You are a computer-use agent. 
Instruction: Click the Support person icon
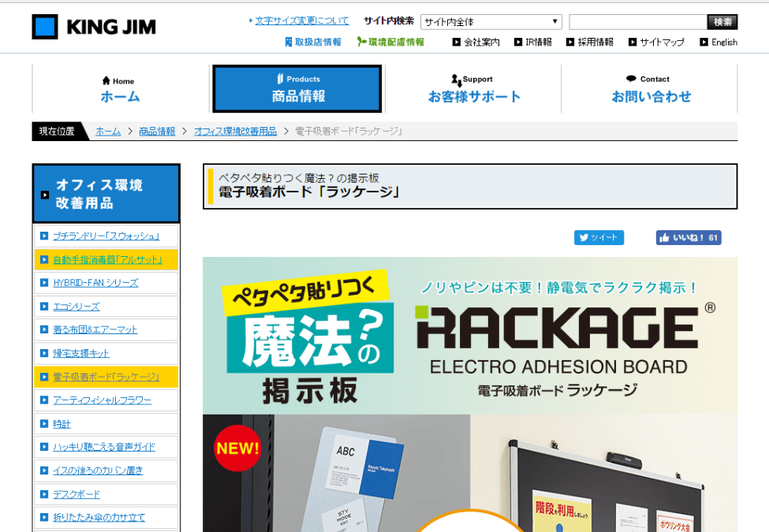[456, 80]
